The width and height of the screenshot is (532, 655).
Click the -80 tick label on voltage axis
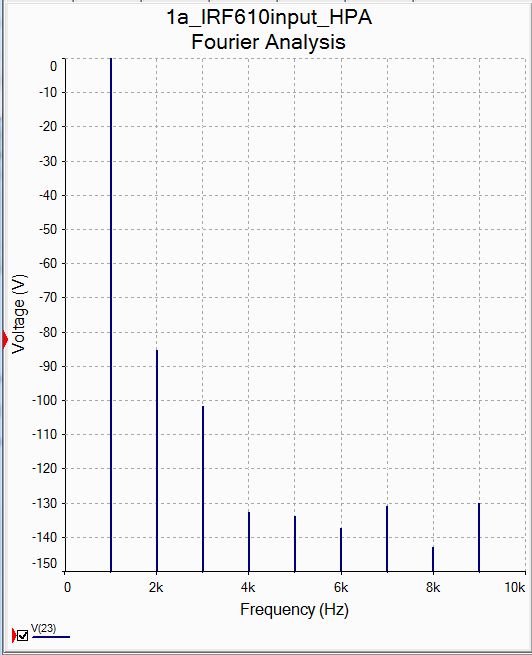48,332
